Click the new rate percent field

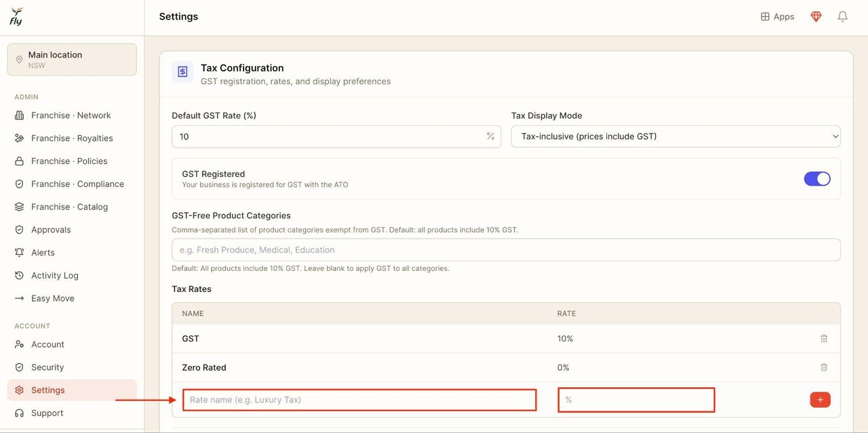click(x=636, y=400)
